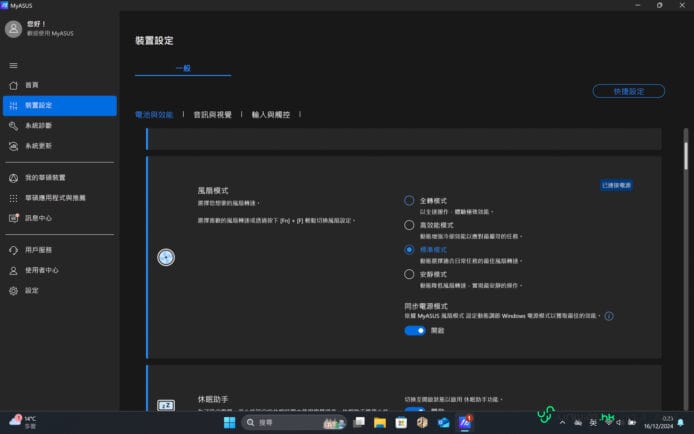
Task: Open 系統診斷 system diagnosis page
Action: click(38, 126)
